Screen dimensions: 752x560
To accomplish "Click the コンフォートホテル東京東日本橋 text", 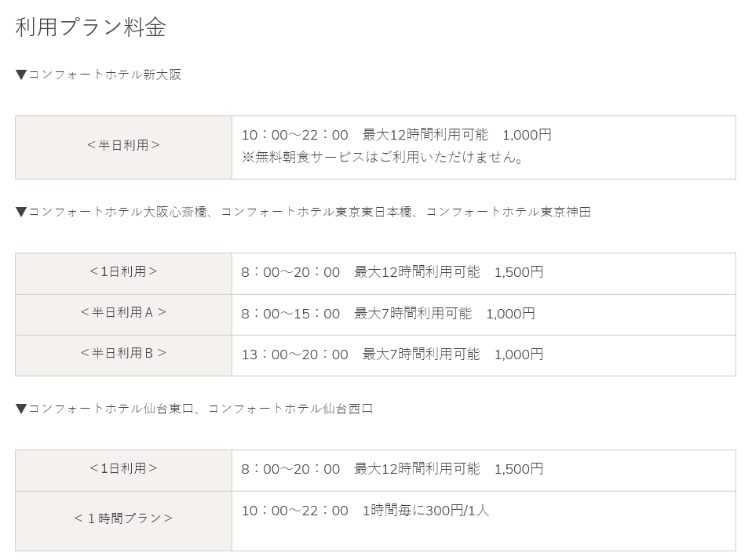I will click(x=316, y=212).
